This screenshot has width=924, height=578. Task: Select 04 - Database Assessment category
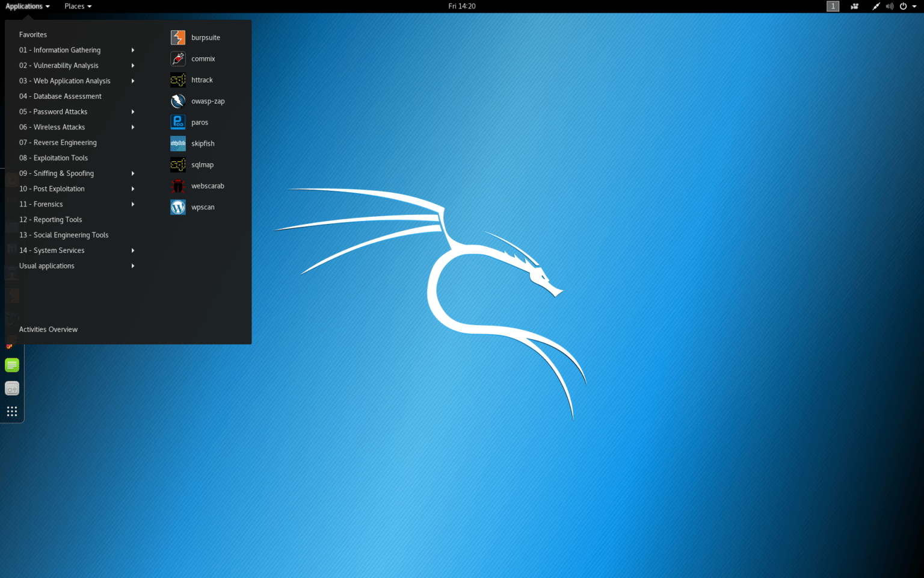[60, 96]
